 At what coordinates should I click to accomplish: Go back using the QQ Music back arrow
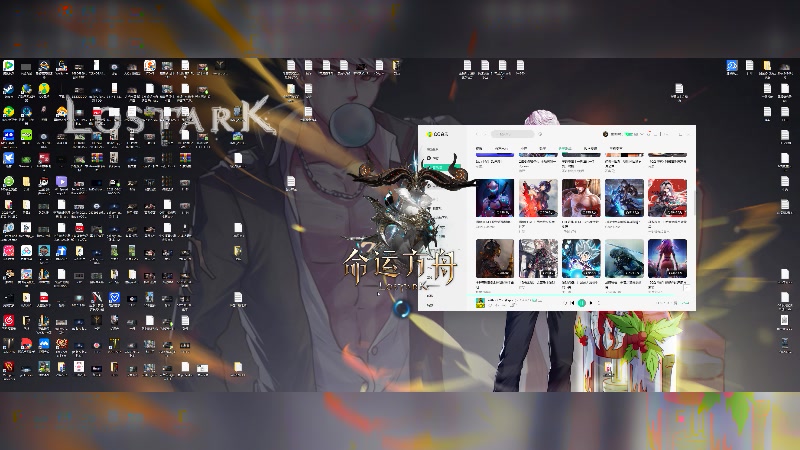pyautogui.click(x=477, y=134)
